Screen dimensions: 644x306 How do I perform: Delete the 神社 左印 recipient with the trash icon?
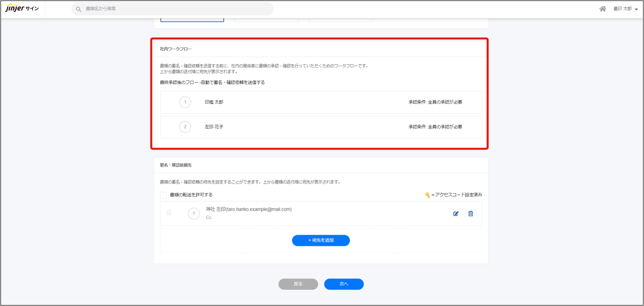[470, 214]
